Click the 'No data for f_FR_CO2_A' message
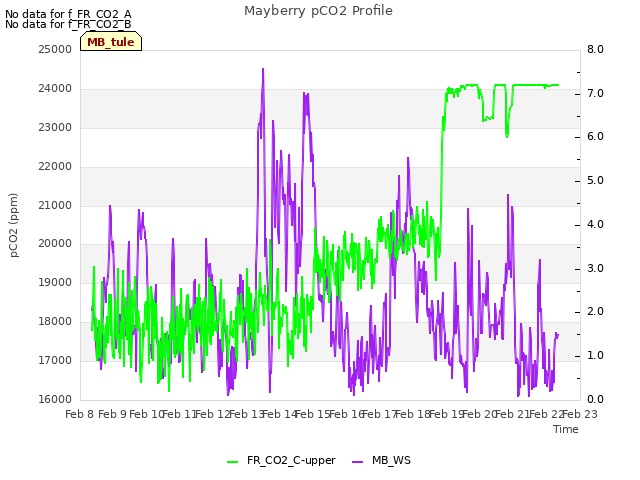 [x=68, y=14]
